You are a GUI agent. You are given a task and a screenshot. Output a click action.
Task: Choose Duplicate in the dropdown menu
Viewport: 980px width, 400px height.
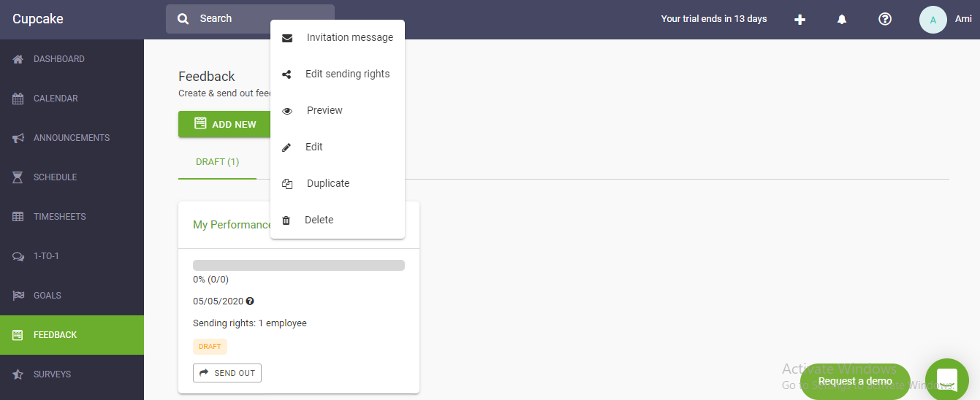pyautogui.click(x=327, y=184)
